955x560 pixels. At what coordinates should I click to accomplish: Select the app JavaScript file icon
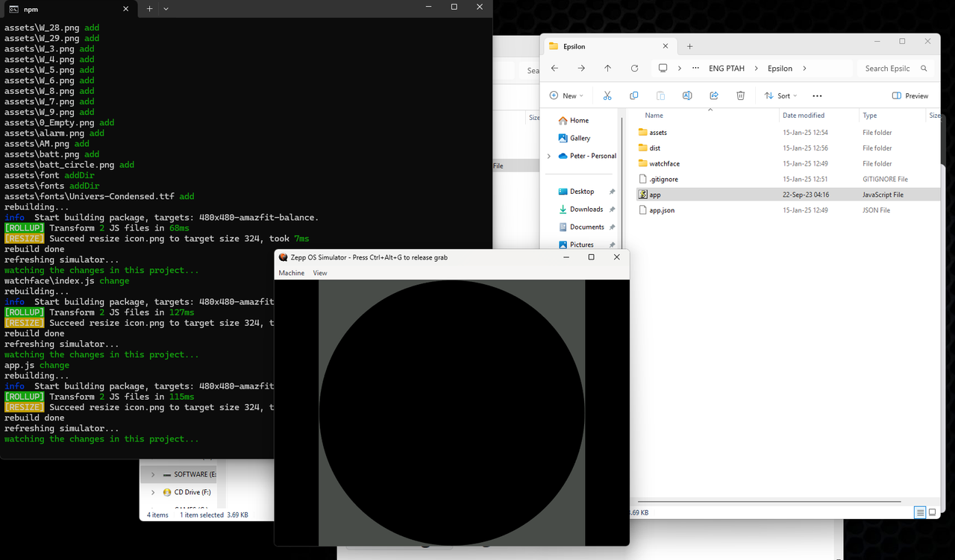643,195
